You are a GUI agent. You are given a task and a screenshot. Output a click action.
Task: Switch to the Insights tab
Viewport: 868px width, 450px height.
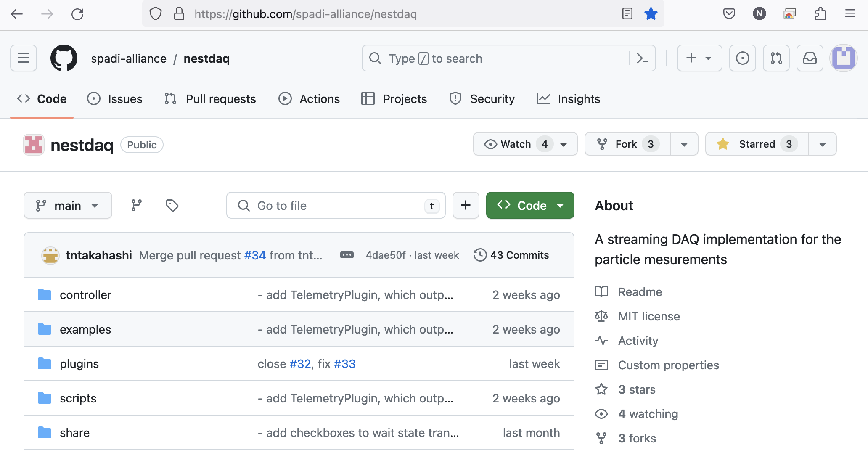point(568,99)
